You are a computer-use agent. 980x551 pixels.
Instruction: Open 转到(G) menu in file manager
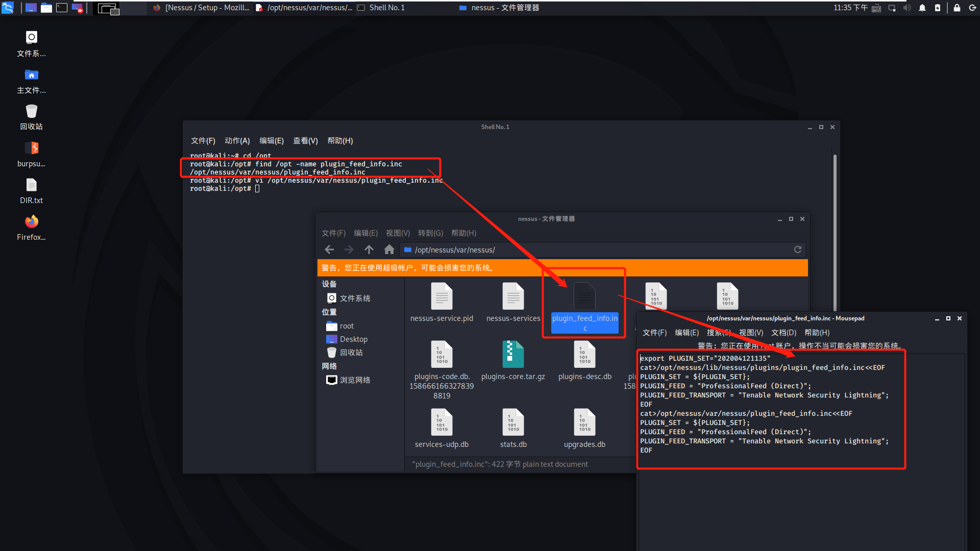coord(431,233)
